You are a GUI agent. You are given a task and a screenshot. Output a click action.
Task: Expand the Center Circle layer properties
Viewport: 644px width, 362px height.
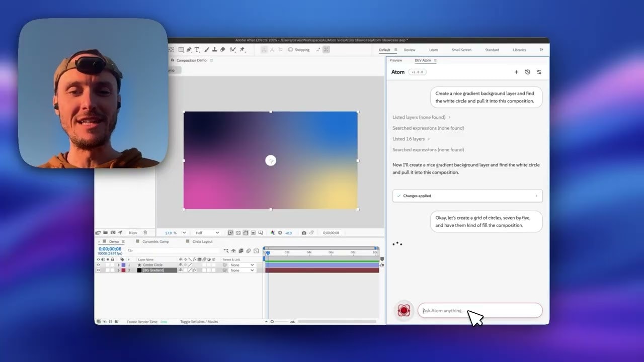(119, 265)
